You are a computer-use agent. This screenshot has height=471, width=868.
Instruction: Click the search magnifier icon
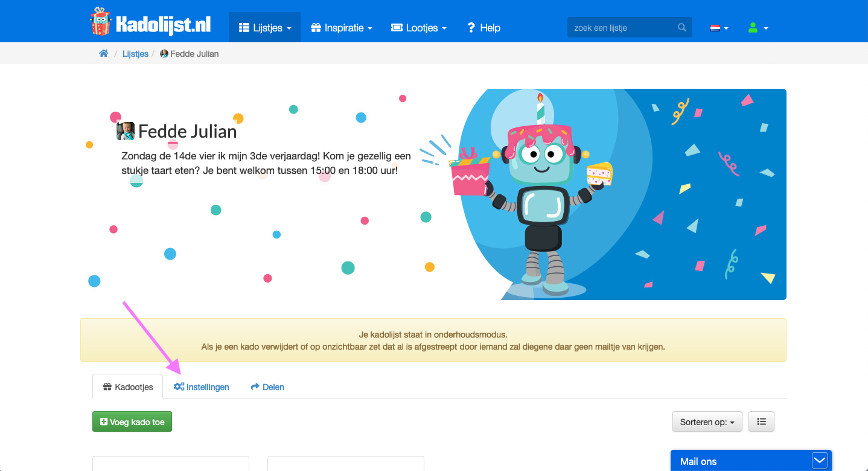point(682,28)
